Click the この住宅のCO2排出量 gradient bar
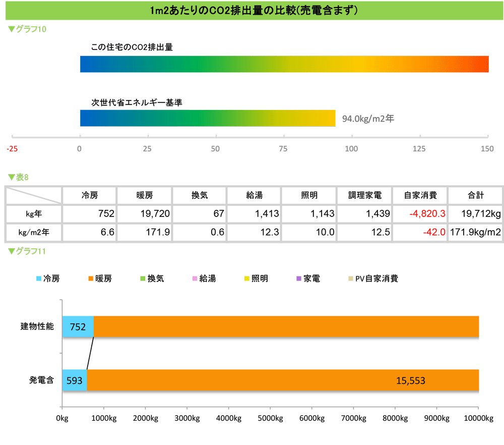 pyautogui.click(x=284, y=64)
